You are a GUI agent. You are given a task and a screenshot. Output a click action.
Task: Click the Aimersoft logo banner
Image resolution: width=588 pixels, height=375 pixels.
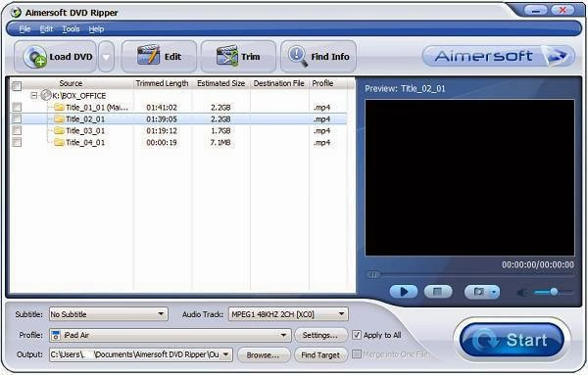[x=499, y=56]
